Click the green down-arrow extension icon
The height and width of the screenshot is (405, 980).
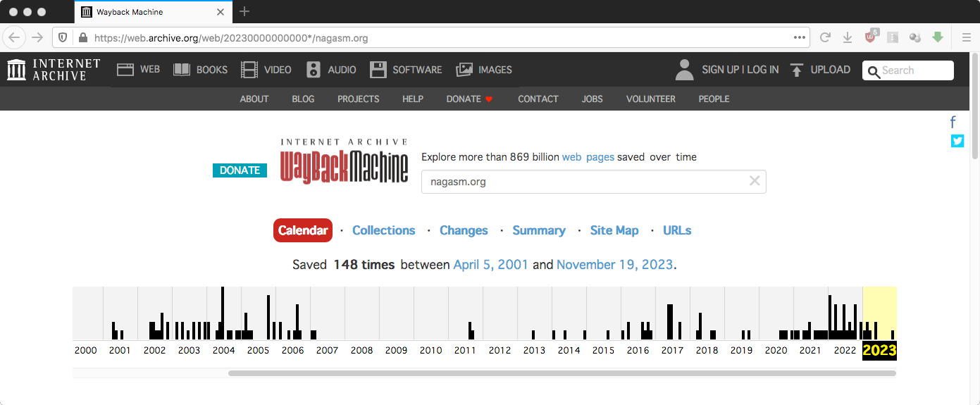[938, 37]
